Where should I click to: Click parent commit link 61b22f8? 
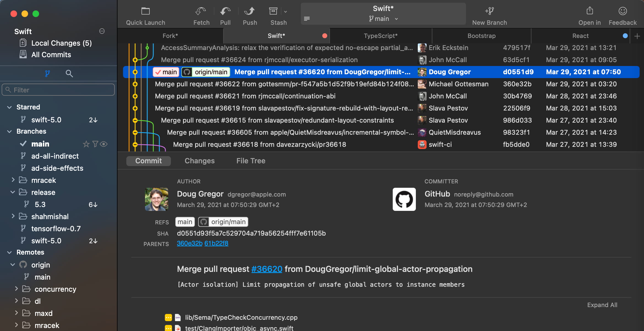(216, 243)
